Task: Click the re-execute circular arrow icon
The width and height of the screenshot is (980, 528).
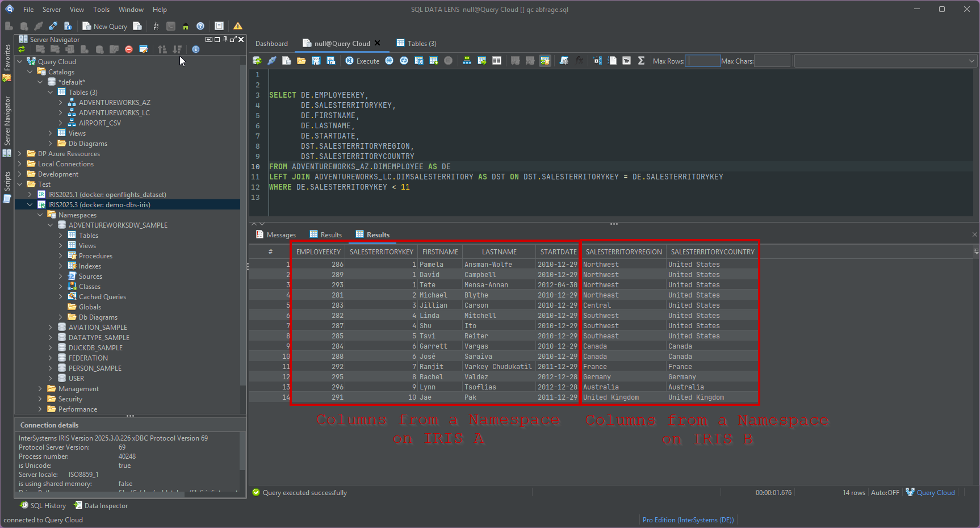Action: 404,61
